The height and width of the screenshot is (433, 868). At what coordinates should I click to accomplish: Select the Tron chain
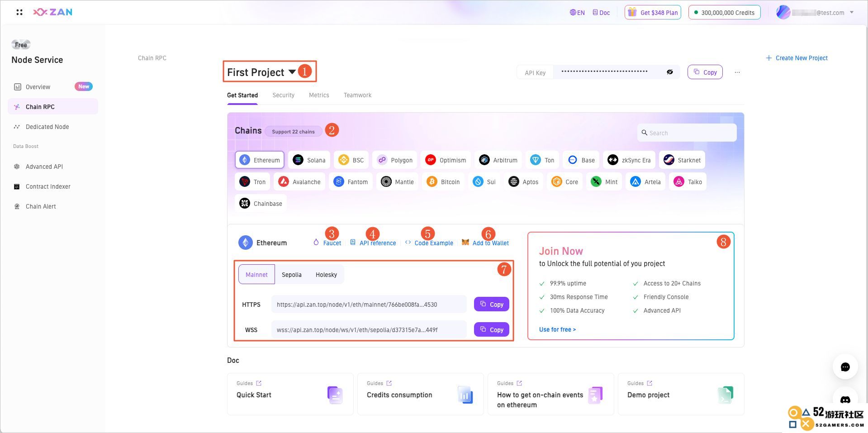[253, 181]
